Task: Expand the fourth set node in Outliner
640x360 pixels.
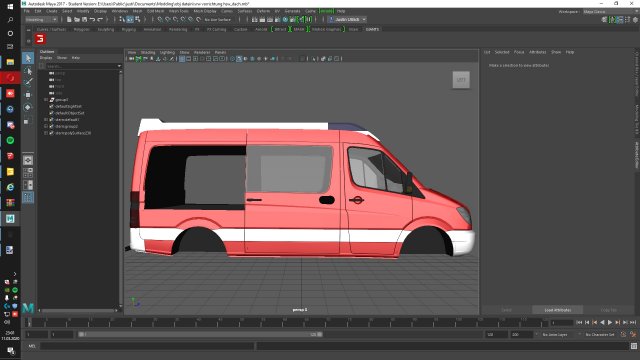Action: tap(46, 126)
